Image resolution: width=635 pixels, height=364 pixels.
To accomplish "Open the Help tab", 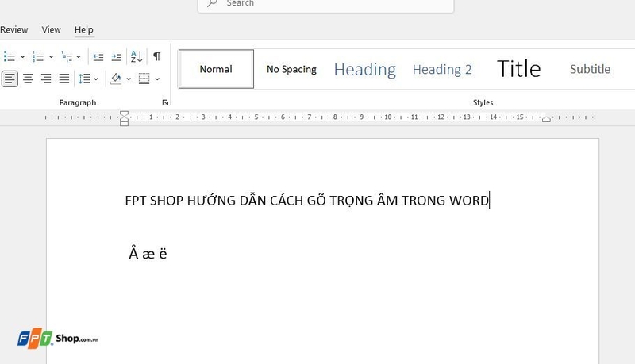I will pos(84,29).
